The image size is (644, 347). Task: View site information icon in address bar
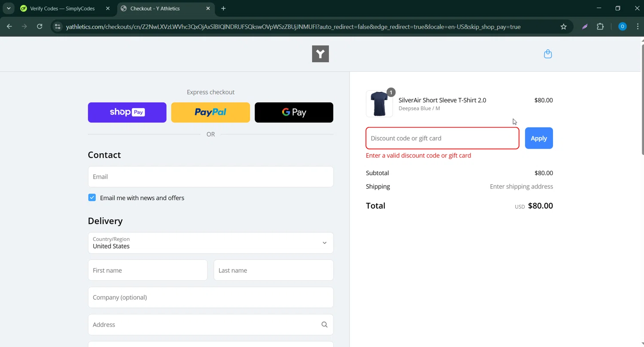[x=58, y=27]
